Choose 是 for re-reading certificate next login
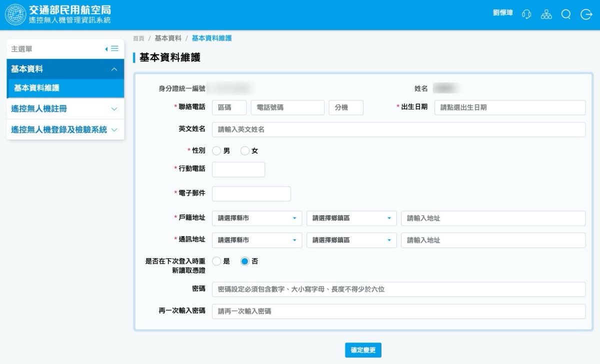The height and width of the screenshot is (364, 600). click(x=216, y=261)
